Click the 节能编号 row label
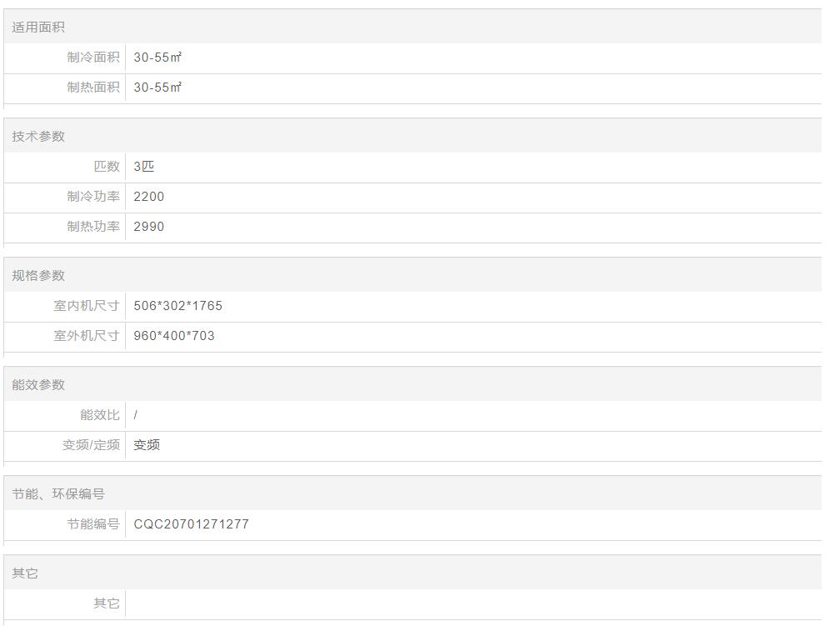 coord(93,524)
